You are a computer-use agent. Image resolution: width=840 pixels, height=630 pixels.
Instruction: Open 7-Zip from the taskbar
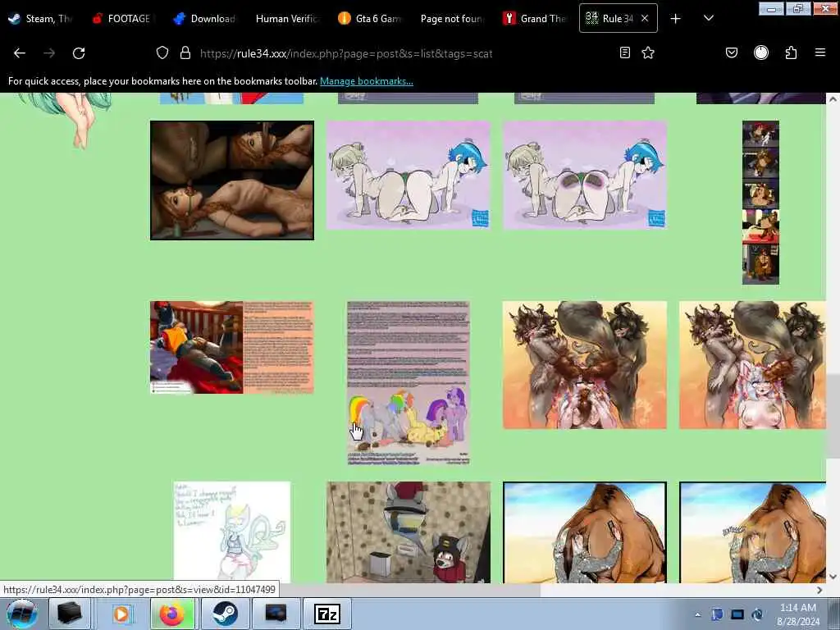click(x=326, y=614)
